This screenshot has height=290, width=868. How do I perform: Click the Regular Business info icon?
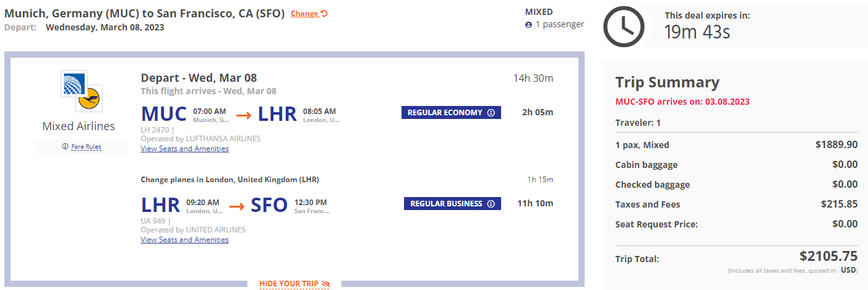491,204
